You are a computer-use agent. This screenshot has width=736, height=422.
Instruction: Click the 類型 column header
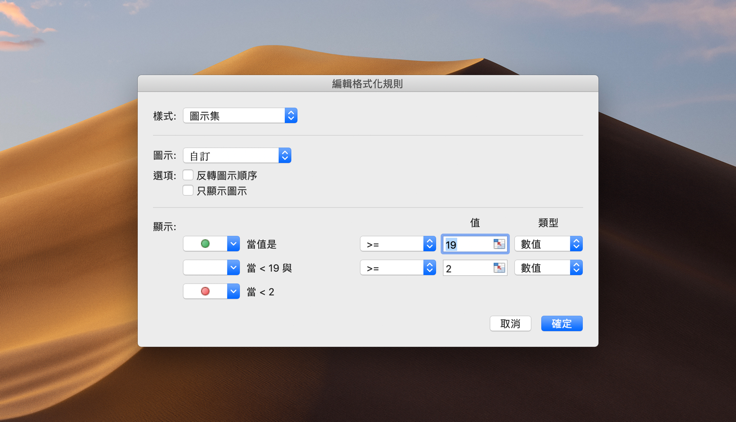[x=548, y=223]
